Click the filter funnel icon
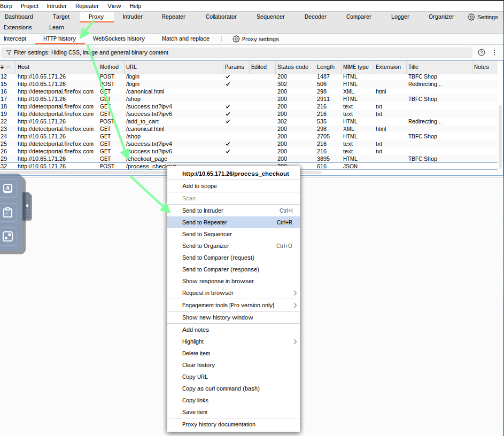The width and height of the screenshot is (504, 436). [x=9, y=53]
